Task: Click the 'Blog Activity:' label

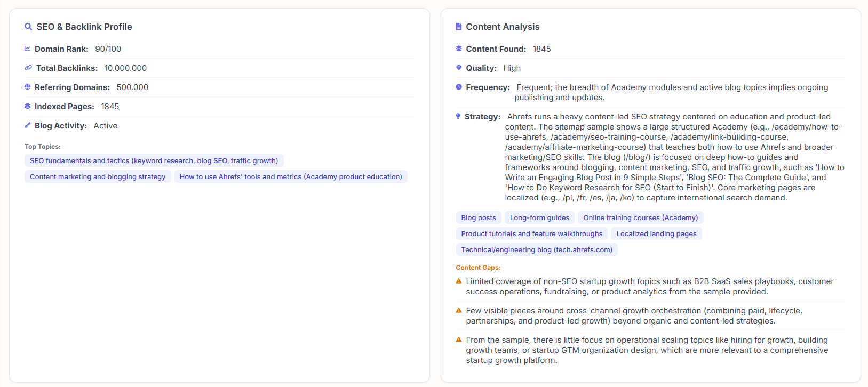Action: point(61,125)
